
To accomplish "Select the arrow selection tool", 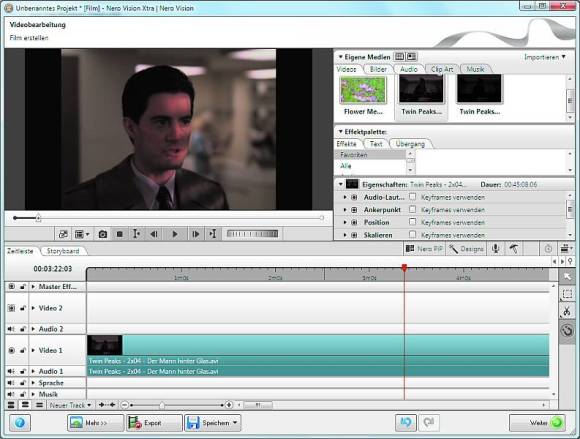I will pos(567,277).
